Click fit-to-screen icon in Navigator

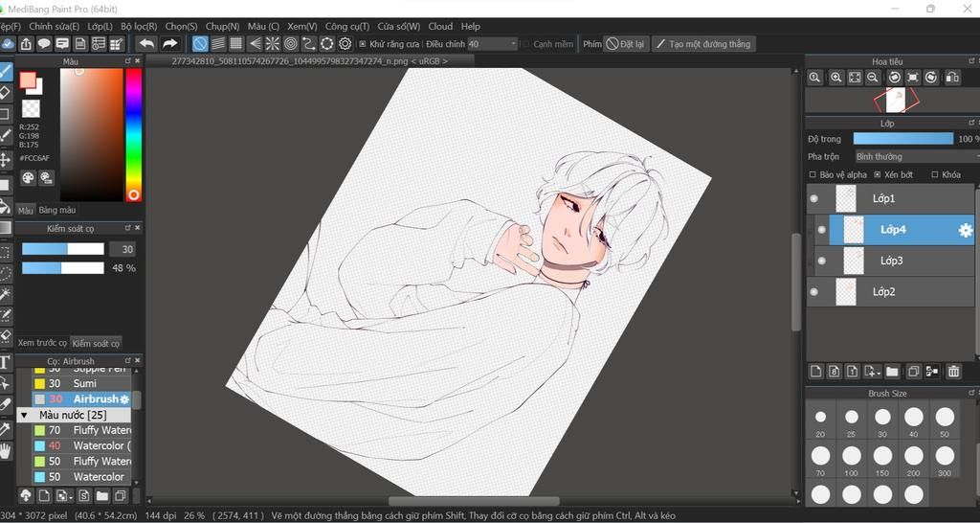click(855, 78)
